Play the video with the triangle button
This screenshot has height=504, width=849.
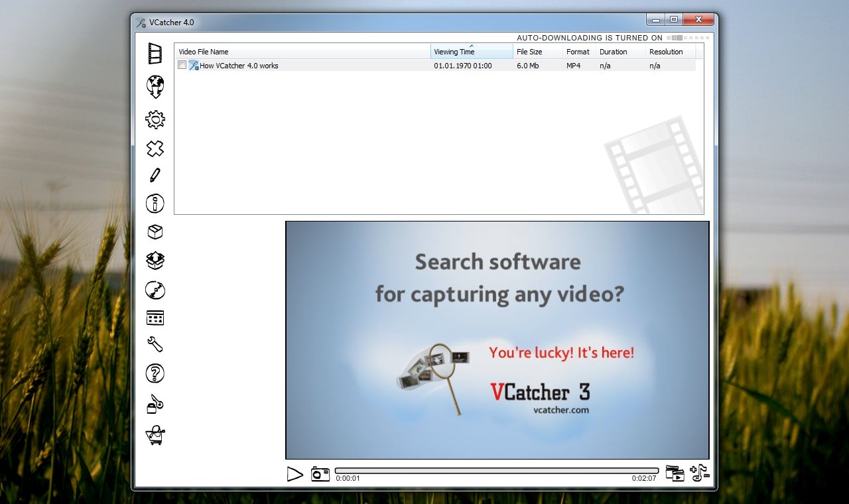click(x=294, y=473)
